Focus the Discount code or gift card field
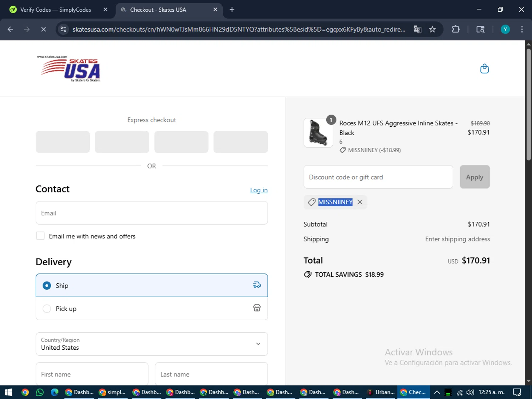The width and height of the screenshot is (532, 399). click(378, 177)
